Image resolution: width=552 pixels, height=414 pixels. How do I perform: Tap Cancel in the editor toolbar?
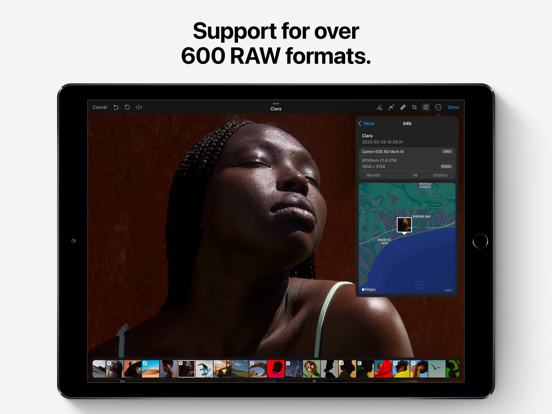coord(100,107)
